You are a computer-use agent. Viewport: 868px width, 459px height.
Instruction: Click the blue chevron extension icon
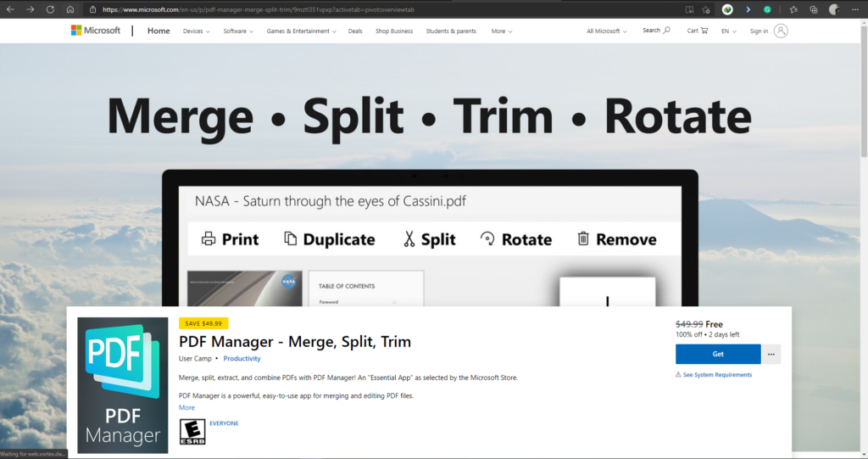click(748, 9)
